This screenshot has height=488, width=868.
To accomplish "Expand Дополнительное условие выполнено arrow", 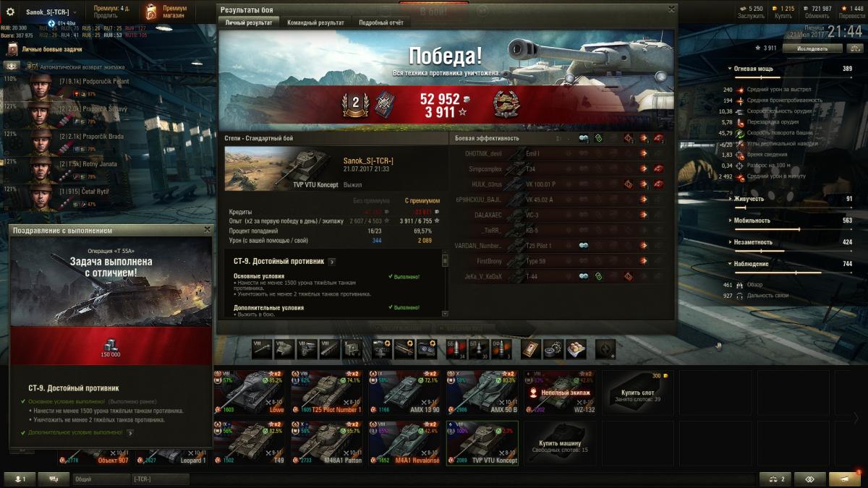I will [x=130, y=432].
